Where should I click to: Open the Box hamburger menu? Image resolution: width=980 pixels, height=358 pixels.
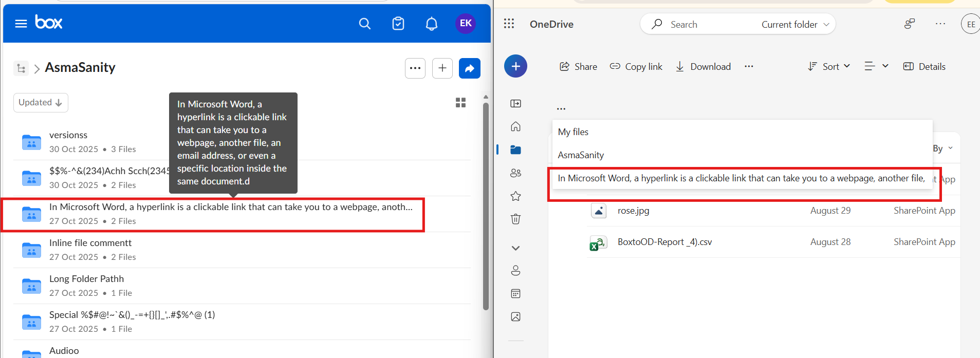[21, 24]
